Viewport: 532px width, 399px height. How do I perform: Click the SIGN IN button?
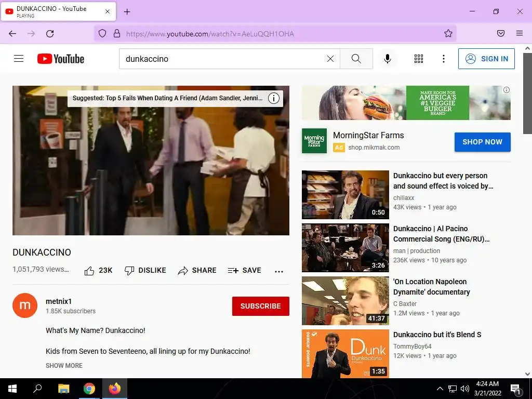pos(486,59)
